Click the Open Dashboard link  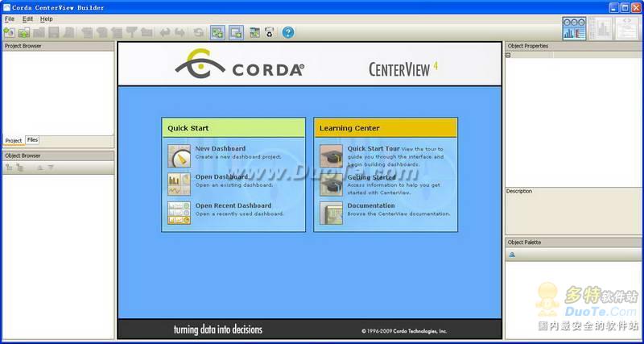point(221,176)
